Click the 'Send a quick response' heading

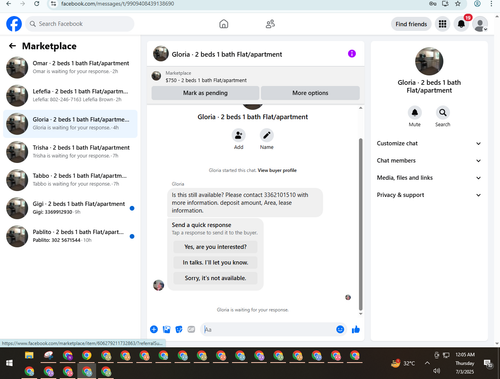click(x=201, y=225)
